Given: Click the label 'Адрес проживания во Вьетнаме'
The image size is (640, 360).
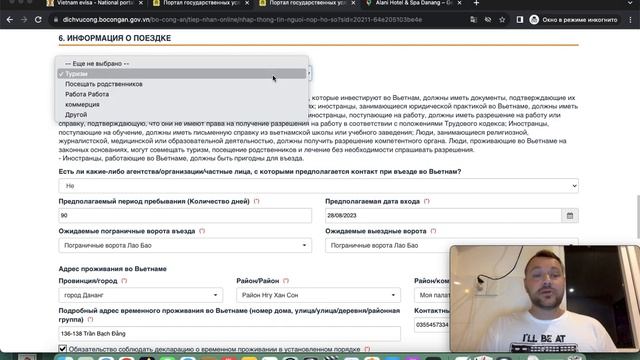Looking at the screenshot, I should click(x=113, y=269).
